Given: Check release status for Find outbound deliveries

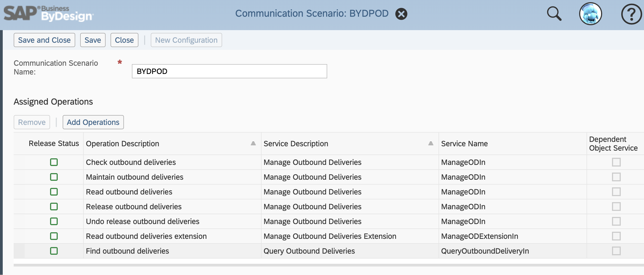Looking at the screenshot, I should (x=54, y=251).
